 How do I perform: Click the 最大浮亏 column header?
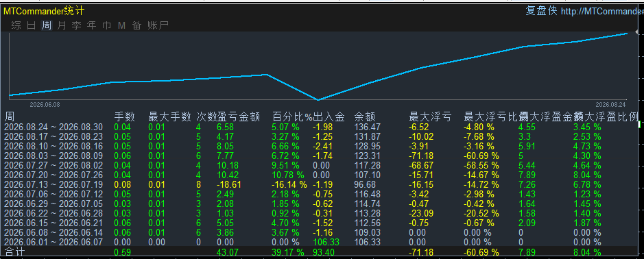431,117
